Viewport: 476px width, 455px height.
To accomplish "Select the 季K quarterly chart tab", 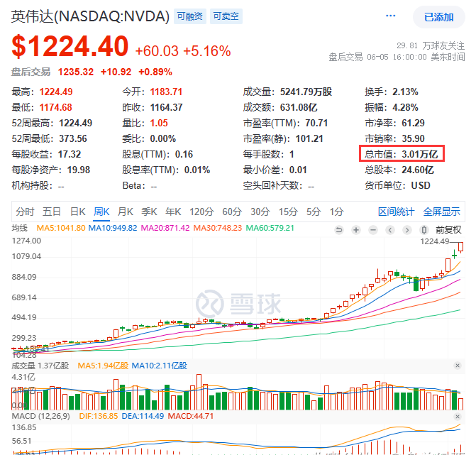I will pyautogui.click(x=149, y=212).
